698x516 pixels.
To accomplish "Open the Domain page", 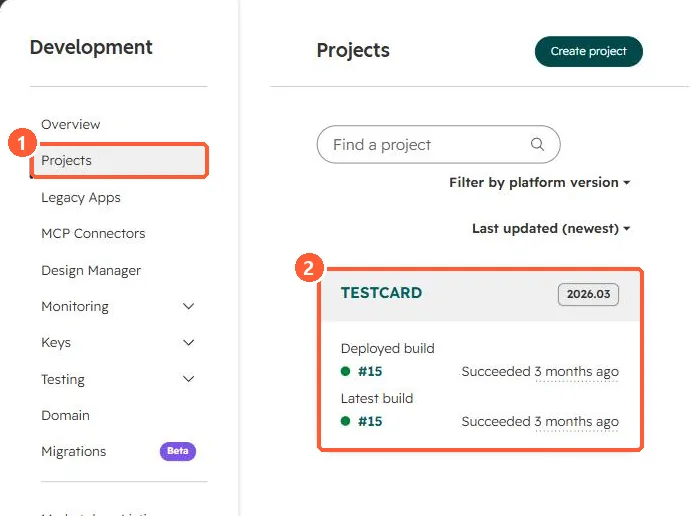I will 65,415.
